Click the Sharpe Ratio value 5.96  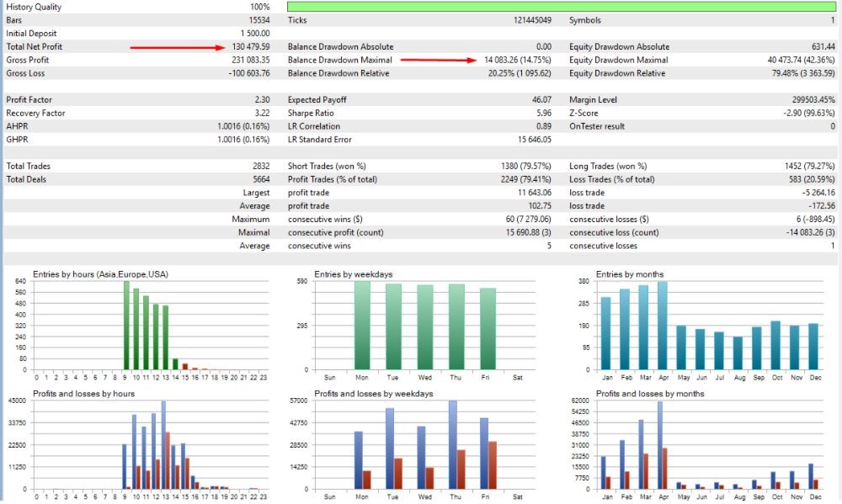coord(543,114)
